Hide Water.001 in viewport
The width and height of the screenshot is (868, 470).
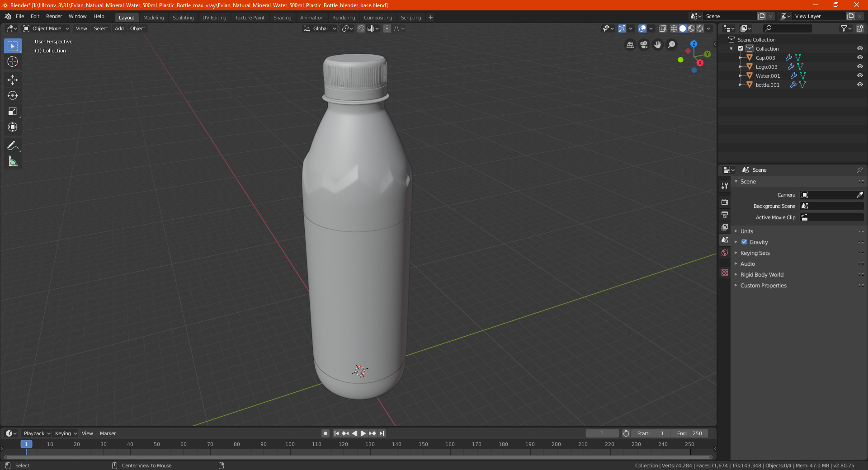point(860,75)
